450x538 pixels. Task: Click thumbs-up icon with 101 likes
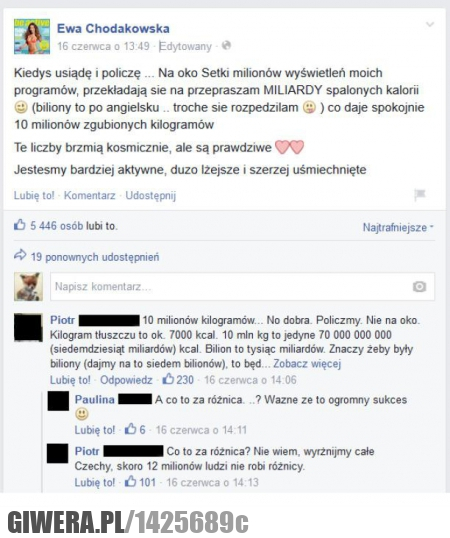pyautogui.click(x=130, y=481)
